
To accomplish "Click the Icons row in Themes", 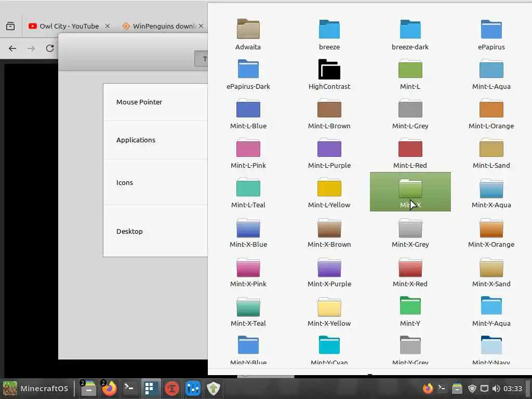I will pos(155,182).
